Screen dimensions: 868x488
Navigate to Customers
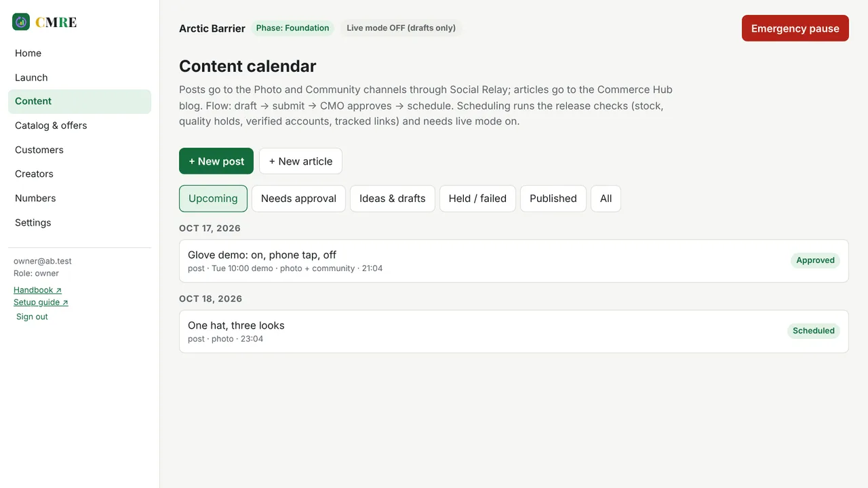(x=79, y=150)
